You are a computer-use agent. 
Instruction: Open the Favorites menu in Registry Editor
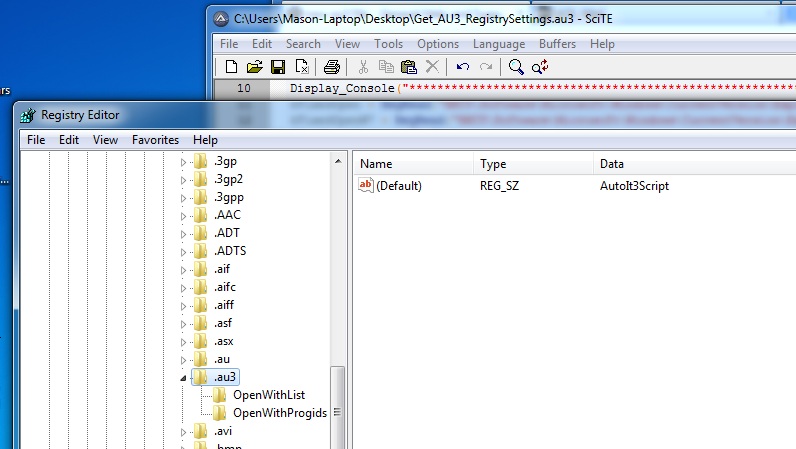tap(155, 140)
